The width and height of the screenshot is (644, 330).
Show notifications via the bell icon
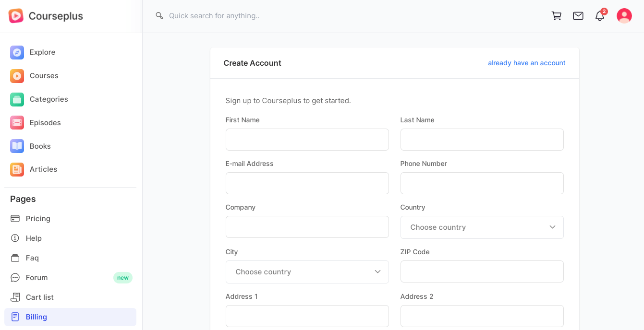(600, 16)
